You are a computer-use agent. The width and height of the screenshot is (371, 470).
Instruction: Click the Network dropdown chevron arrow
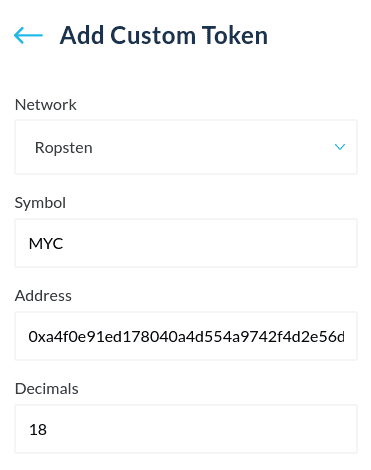340,147
